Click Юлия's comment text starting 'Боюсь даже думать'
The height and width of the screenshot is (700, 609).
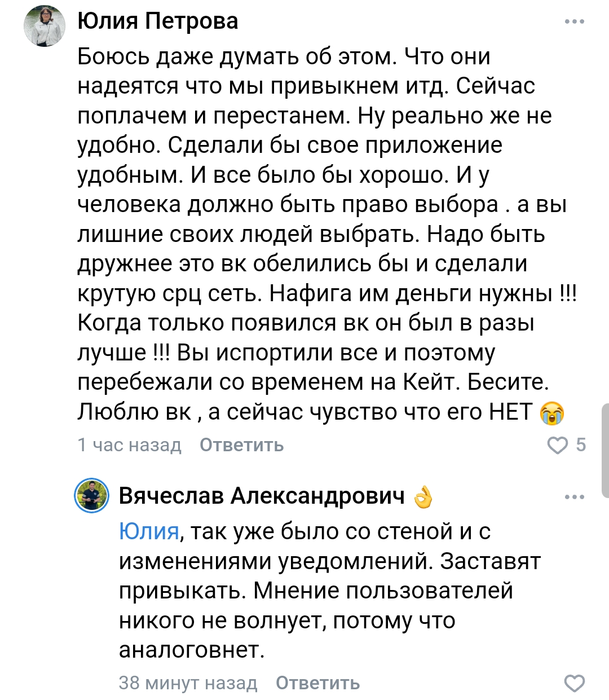(327, 234)
